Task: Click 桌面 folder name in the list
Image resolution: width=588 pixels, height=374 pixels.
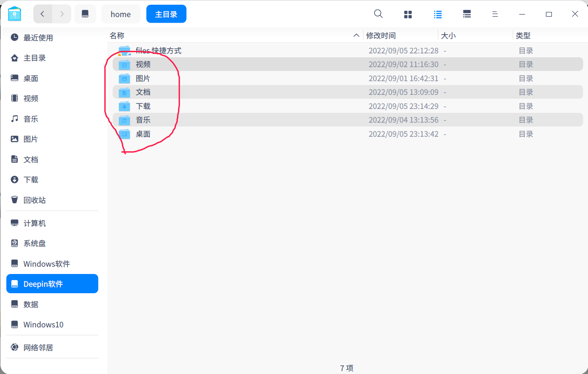Action: (x=143, y=134)
